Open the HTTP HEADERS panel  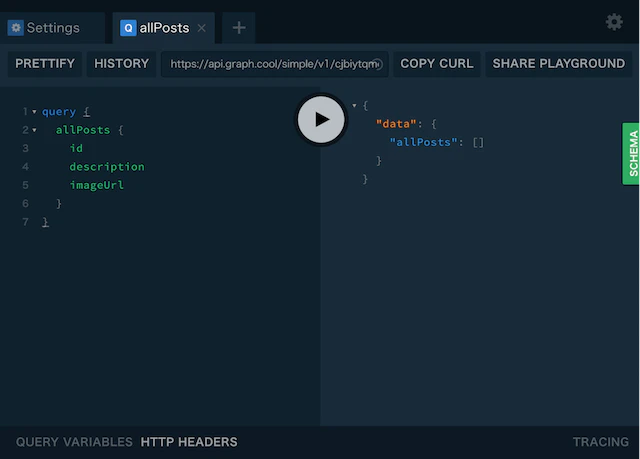(x=189, y=442)
